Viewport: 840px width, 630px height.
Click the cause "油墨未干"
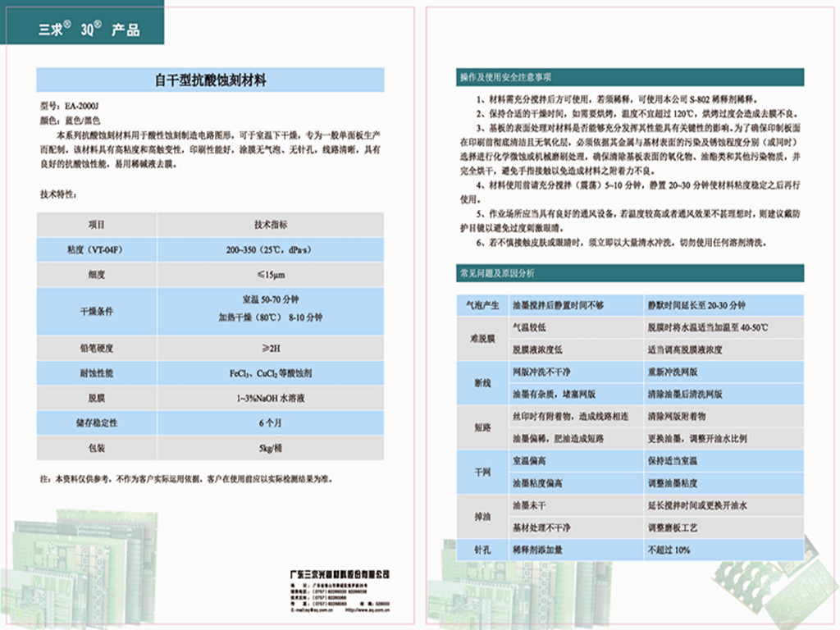[529, 505]
